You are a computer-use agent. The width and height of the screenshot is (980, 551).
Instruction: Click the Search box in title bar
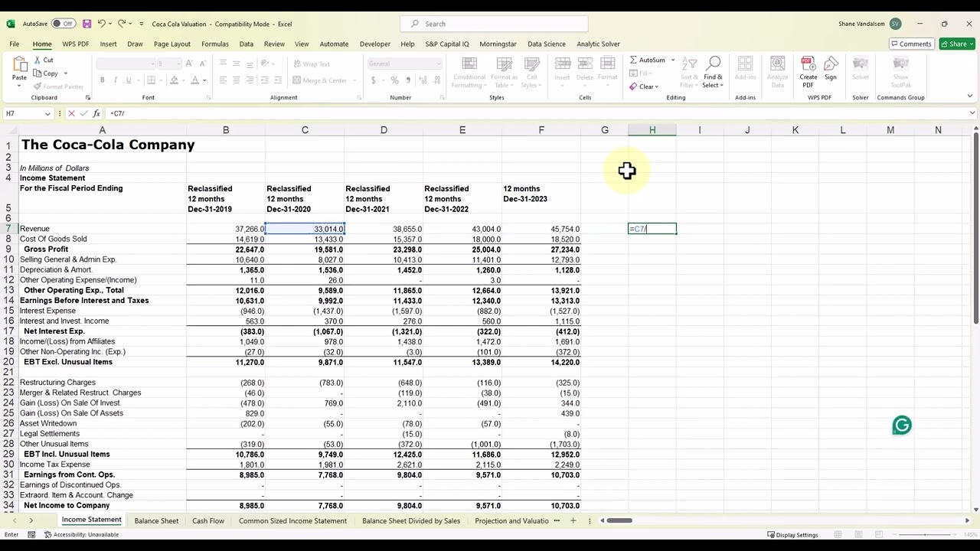click(494, 24)
